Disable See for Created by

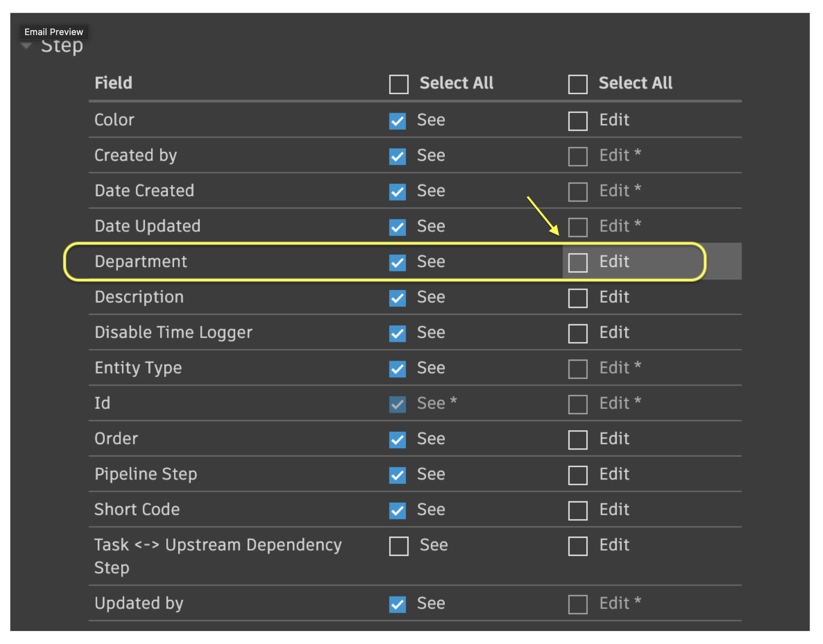click(397, 156)
